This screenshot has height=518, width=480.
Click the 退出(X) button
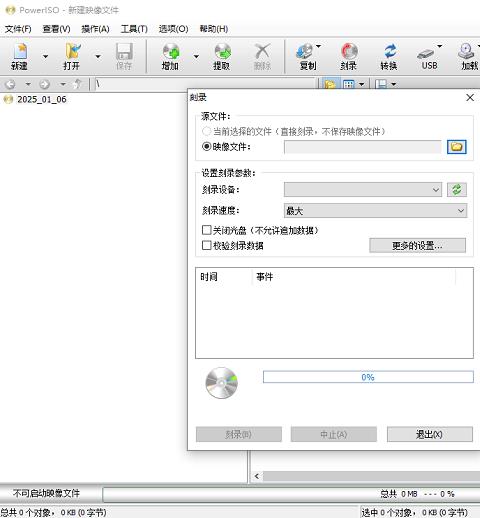(x=430, y=434)
